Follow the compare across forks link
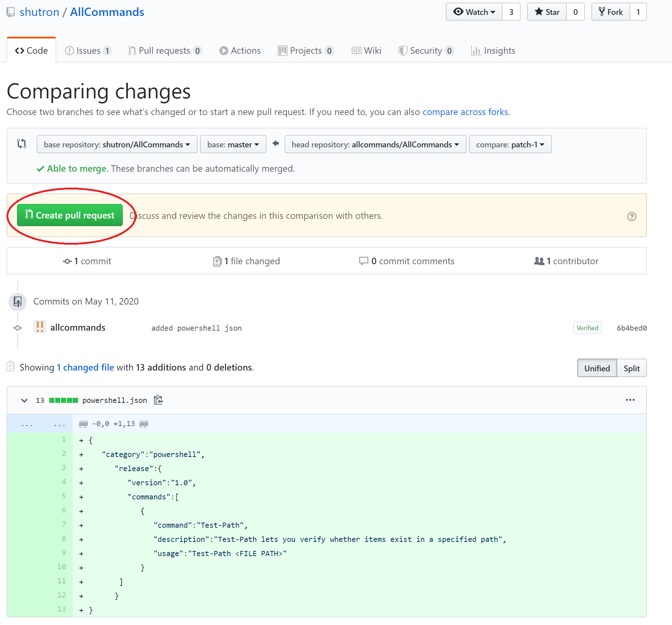672x625 pixels. coord(465,112)
